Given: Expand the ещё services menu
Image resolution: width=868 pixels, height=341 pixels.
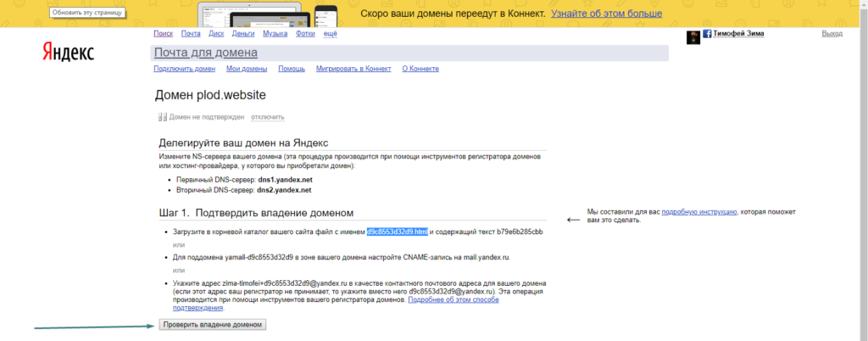Looking at the screenshot, I should [x=330, y=34].
